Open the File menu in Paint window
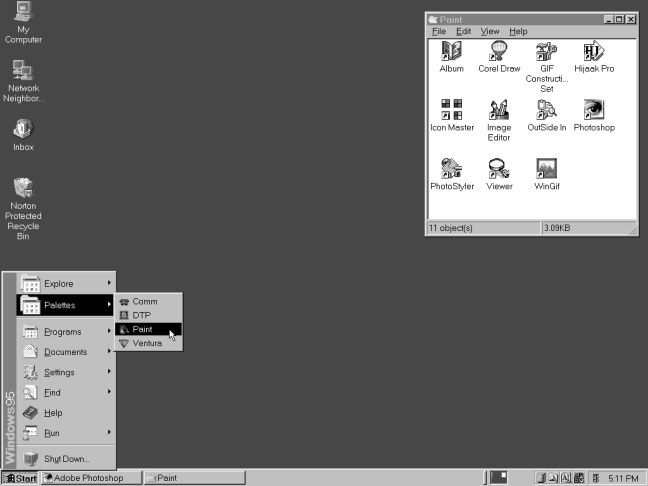This screenshot has height=486, width=648. click(x=439, y=31)
